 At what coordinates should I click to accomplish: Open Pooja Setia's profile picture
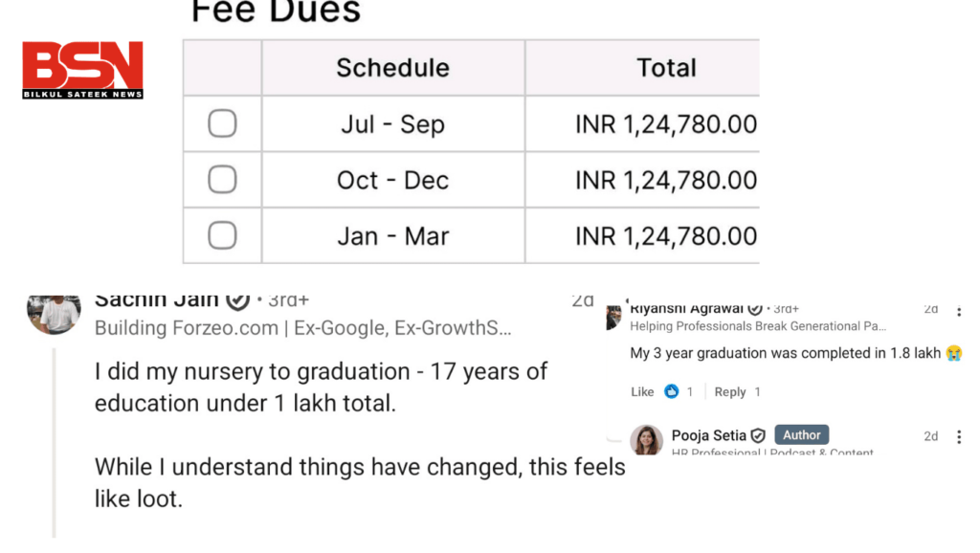pyautogui.click(x=647, y=440)
